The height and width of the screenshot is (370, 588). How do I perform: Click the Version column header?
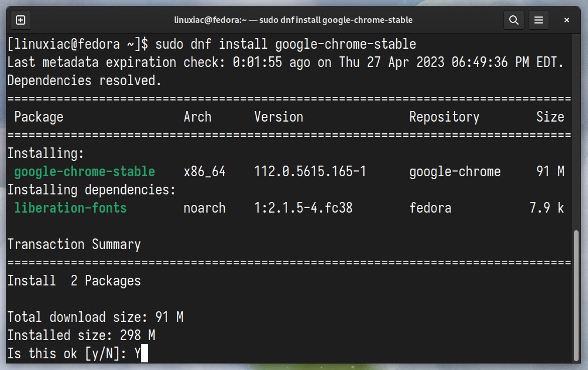pyautogui.click(x=279, y=117)
